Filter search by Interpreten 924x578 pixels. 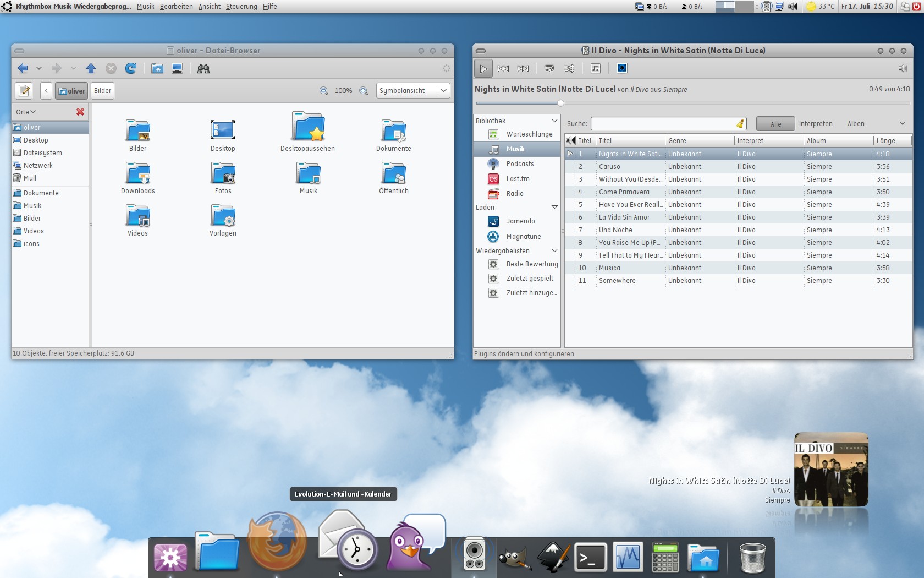tap(816, 124)
